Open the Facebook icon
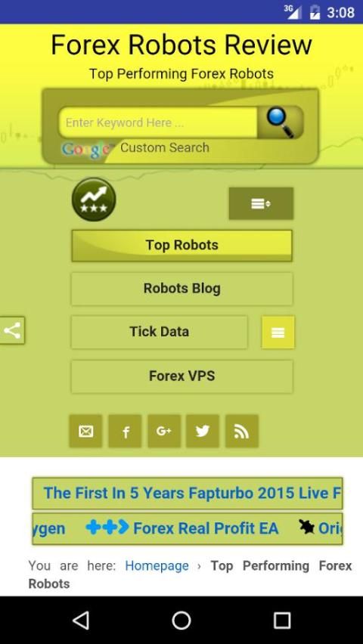 click(x=125, y=431)
